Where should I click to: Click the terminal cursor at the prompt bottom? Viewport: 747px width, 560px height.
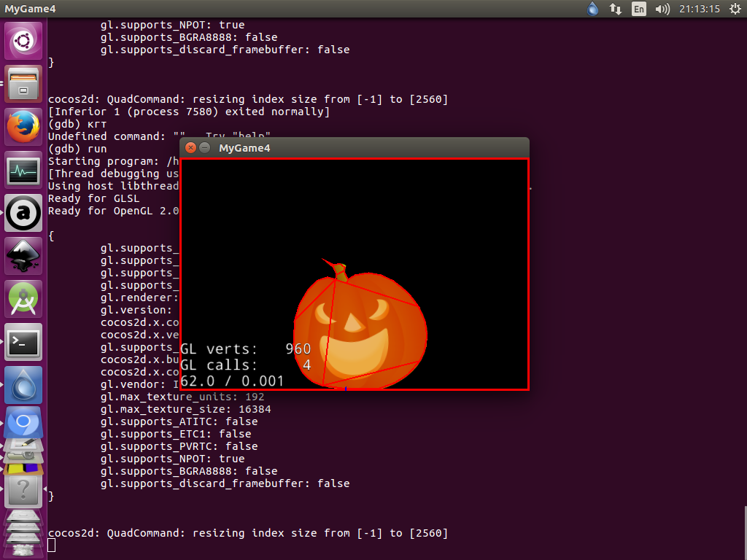coord(52,545)
